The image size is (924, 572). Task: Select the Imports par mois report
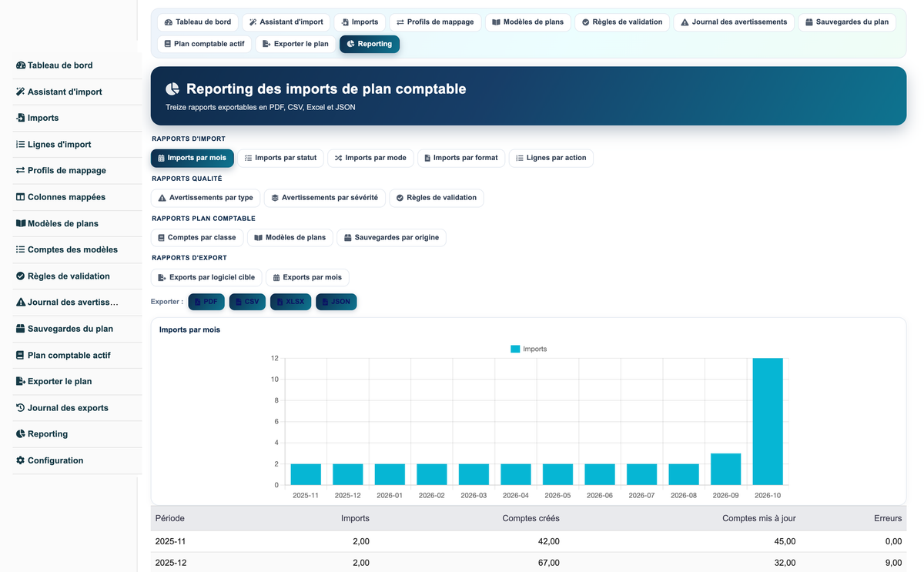coord(192,158)
